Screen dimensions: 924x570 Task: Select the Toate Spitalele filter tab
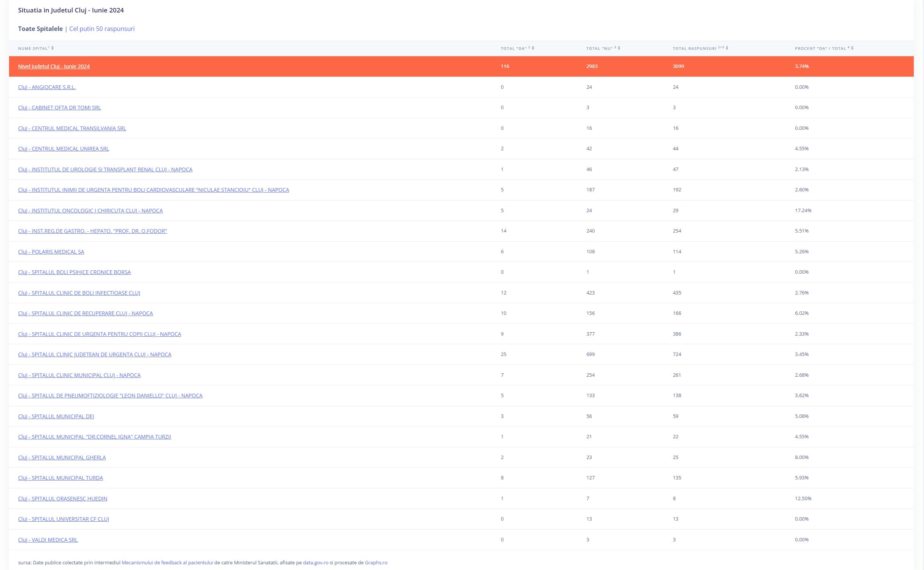[x=40, y=29]
